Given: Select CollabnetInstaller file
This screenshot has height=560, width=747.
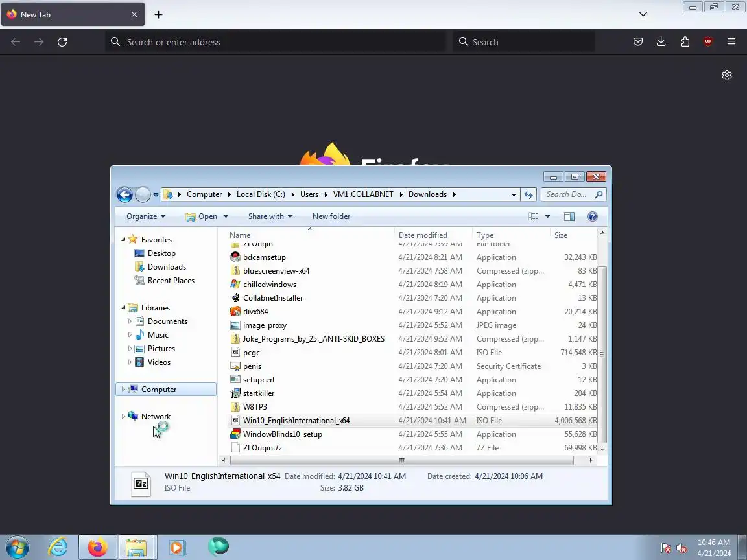Looking at the screenshot, I should point(273,298).
